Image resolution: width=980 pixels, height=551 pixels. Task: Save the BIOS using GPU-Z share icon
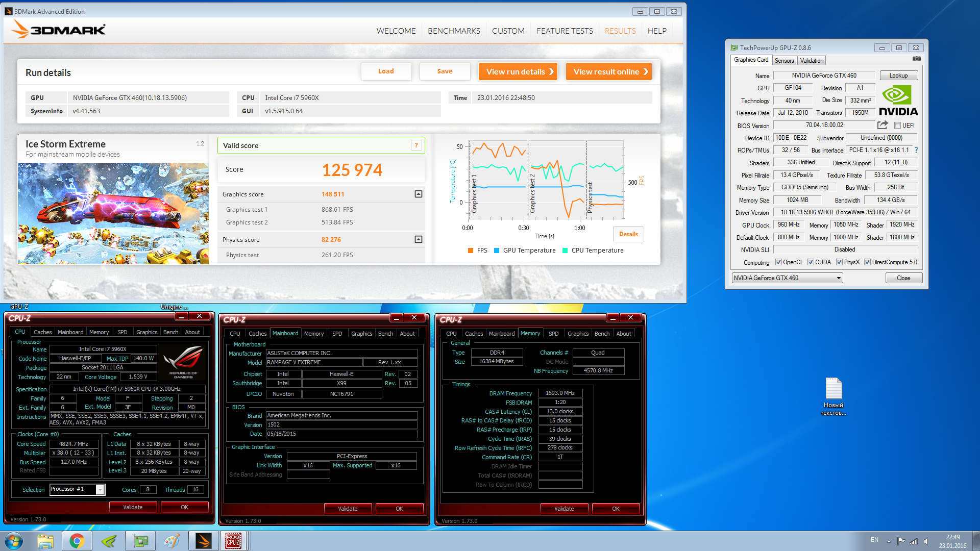883,125
